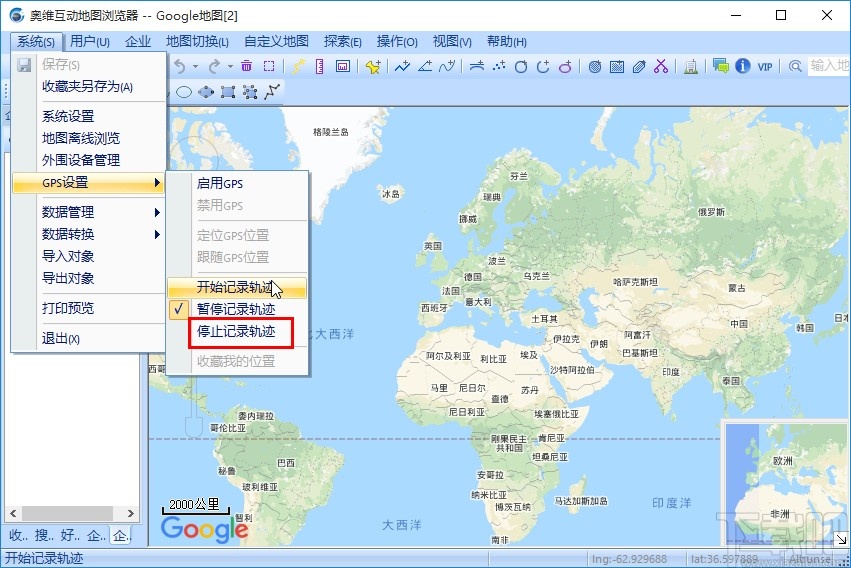Click the building icon in toolbar

pyautogui.click(x=691, y=66)
